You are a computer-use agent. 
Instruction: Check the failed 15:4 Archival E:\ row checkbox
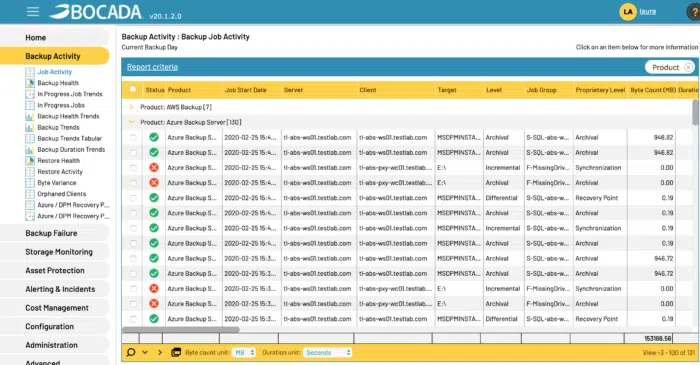point(133,183)
